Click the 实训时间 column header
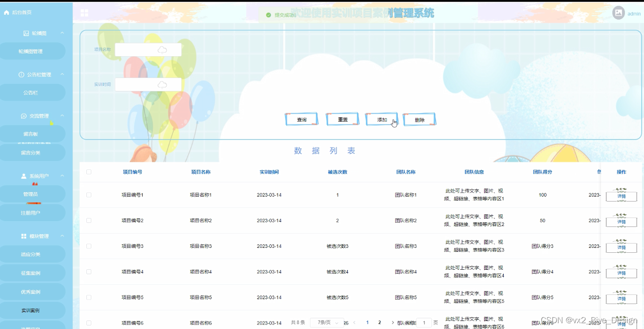The height and width of the screenshot is (329, 644). pyautogui.click(x=269, y=172)
